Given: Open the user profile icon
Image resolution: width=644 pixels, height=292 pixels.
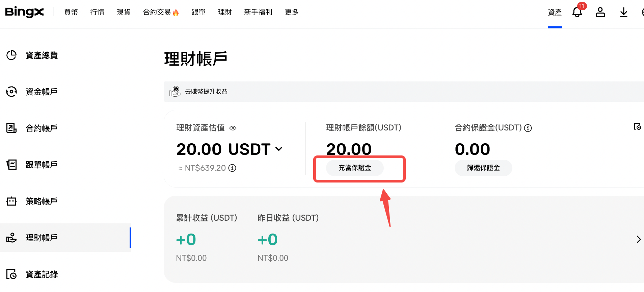Looking at the screenshot, I should 600,12.
